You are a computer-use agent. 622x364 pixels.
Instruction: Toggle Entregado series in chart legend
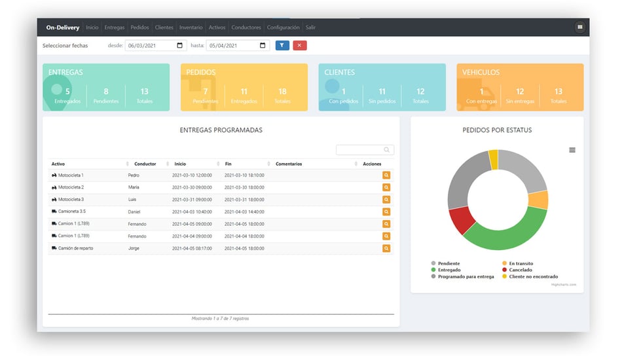pyautogui.click(x=445, y=270)
